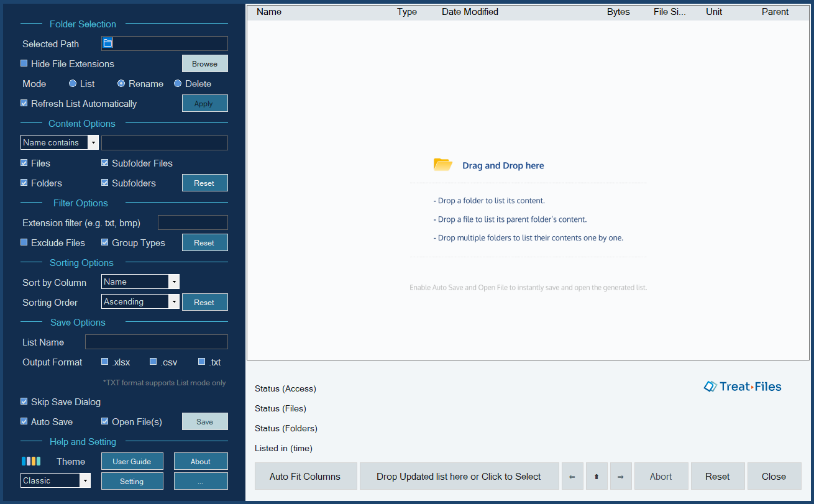Click the bottom Reset button next to Abort
814x504 pixels.
718,477
